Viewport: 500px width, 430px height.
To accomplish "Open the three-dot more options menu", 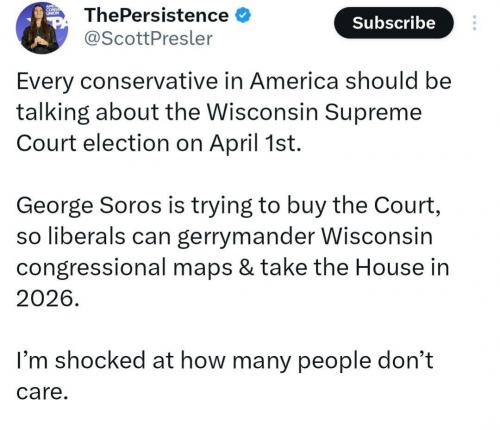I will click(x=475, y=23).
